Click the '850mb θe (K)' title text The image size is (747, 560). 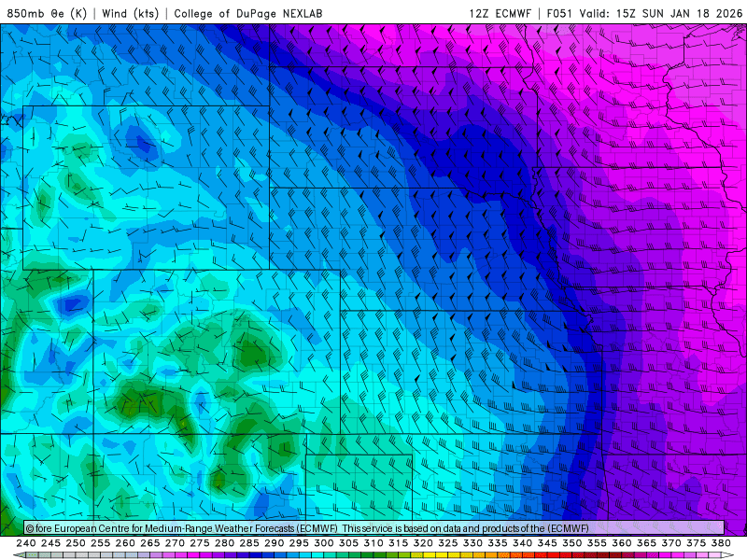tap(47, 13)
